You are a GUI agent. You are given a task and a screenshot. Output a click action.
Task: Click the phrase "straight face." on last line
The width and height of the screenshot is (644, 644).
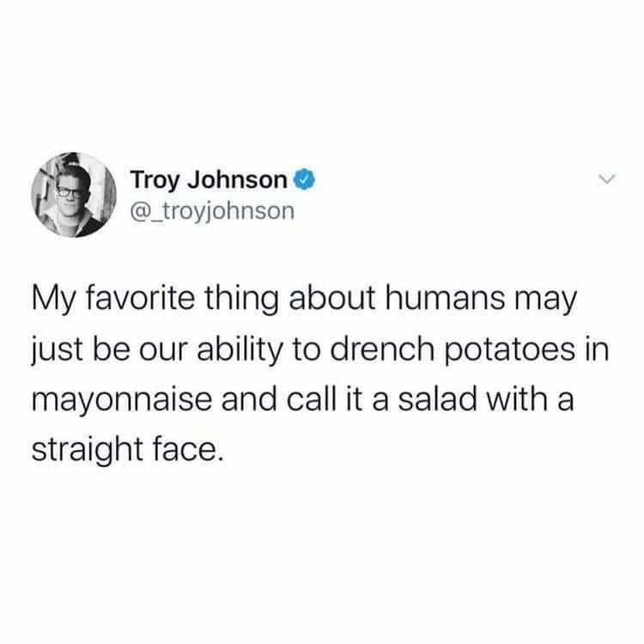[x=129, y=450]
